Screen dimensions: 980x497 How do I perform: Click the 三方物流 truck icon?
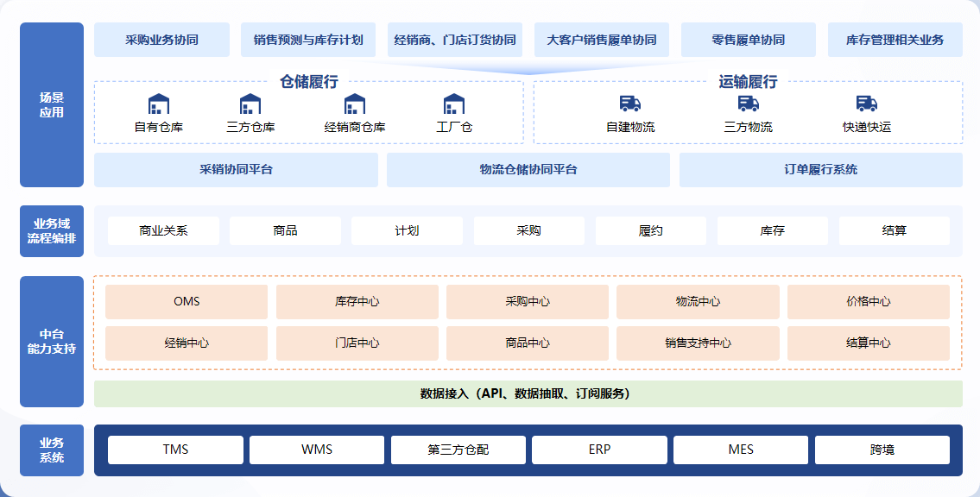tap(748, 104)
